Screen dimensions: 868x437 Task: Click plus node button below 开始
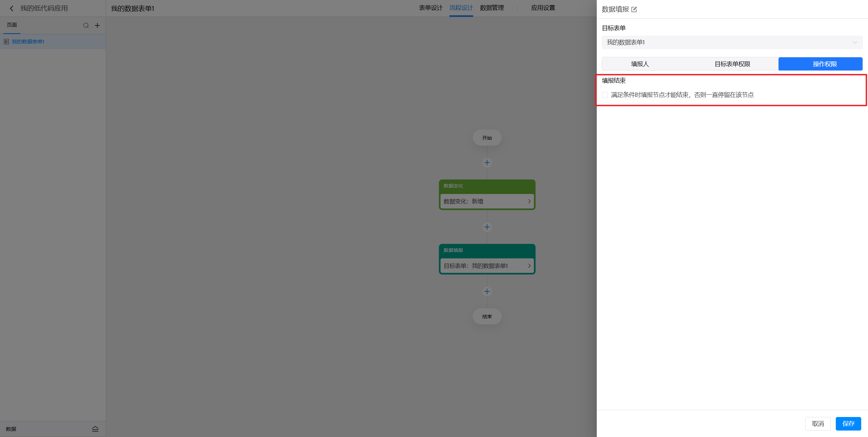(x=487, y=163)
